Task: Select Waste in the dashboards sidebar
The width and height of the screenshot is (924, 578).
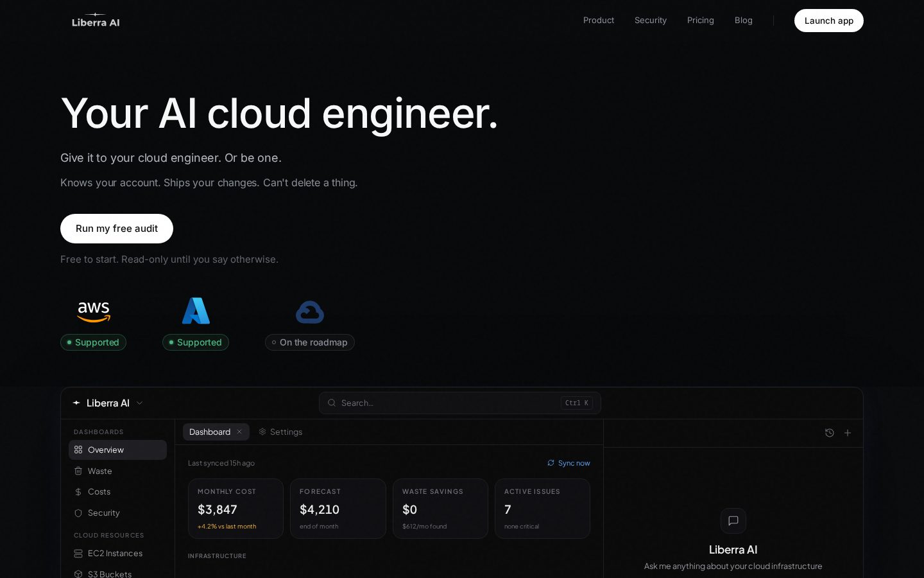Action: pos(117,471)
